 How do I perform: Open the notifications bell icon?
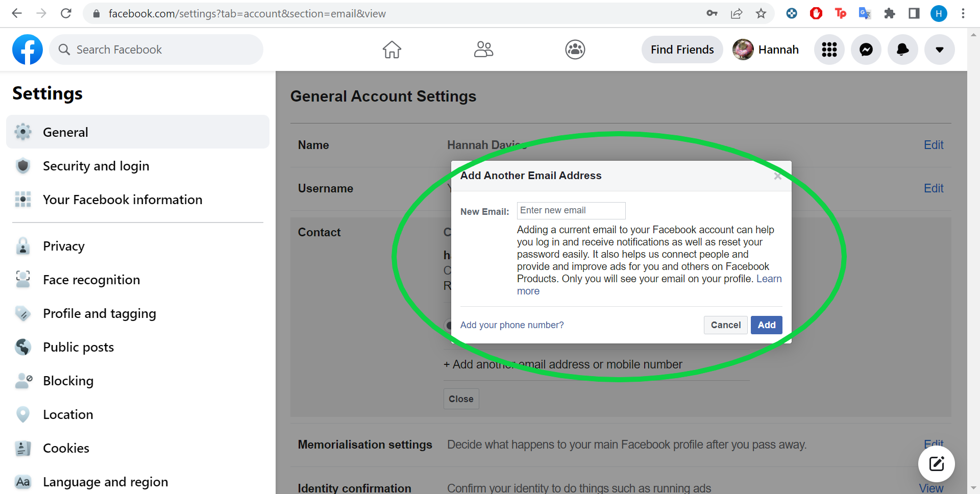[903, 50]
